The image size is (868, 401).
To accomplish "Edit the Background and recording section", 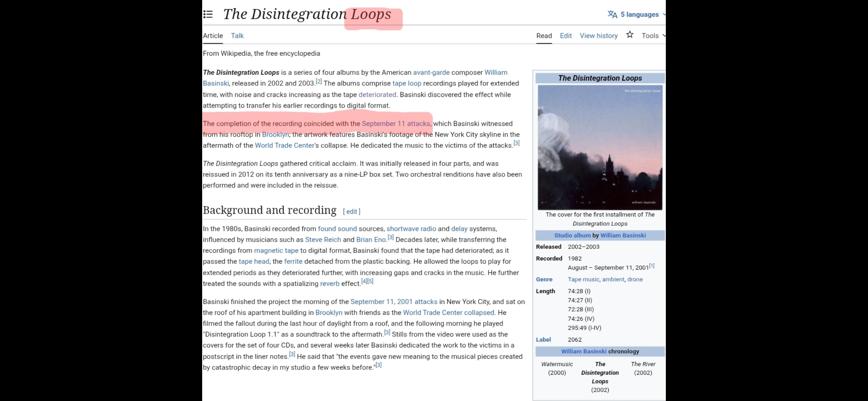I will (x=351, y=212).
